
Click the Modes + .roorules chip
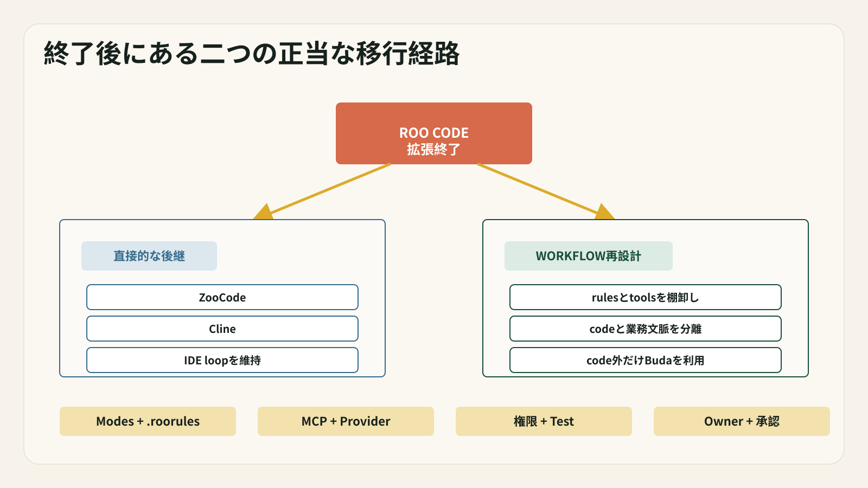[x=148, y=421]
